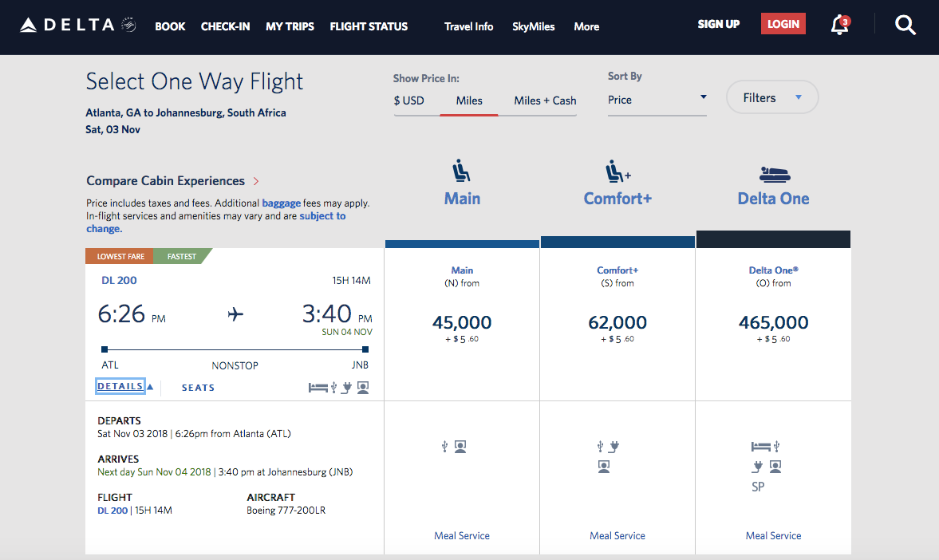Click the Comfort+ seat icon

(x=617, y=171)
